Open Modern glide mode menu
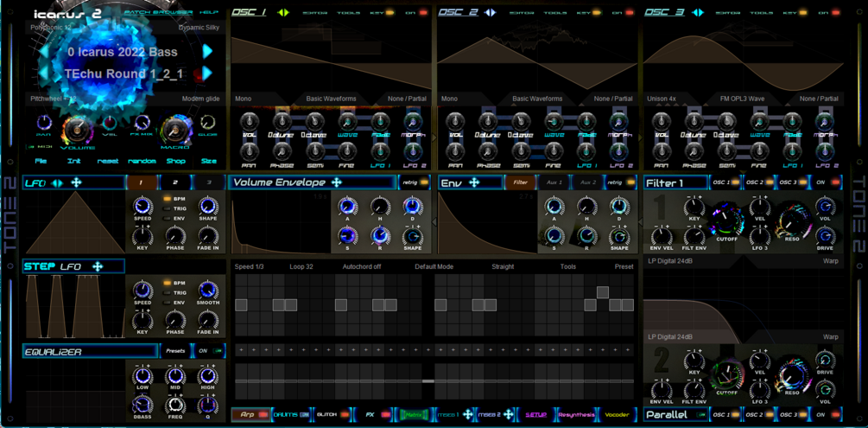This screenshot has width=868, height=428. click(201, 99)
